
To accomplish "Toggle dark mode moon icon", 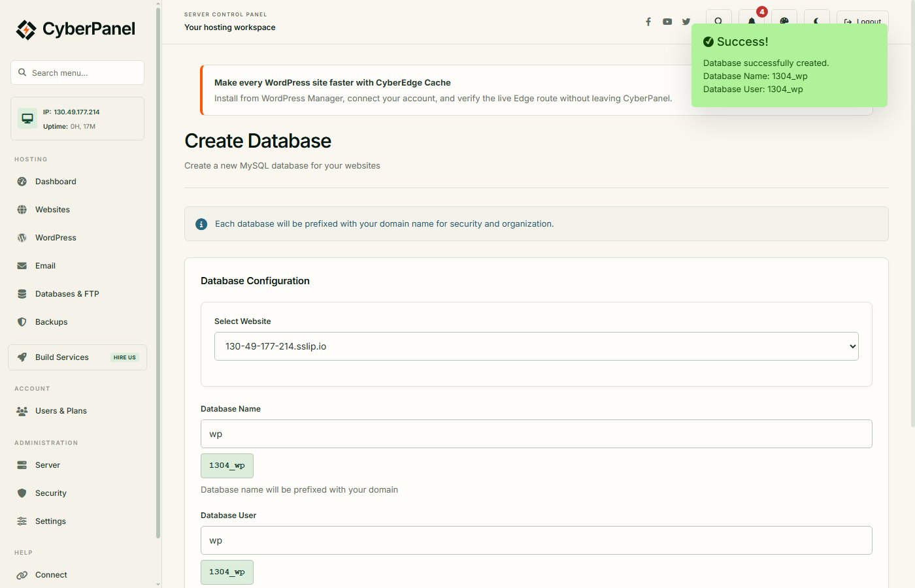I will (x=817, y=19).
